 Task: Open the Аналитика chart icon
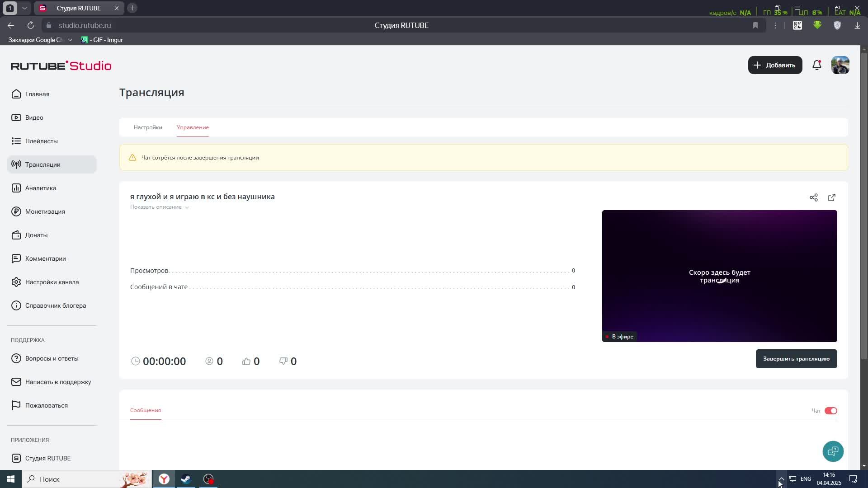point(16,188)
